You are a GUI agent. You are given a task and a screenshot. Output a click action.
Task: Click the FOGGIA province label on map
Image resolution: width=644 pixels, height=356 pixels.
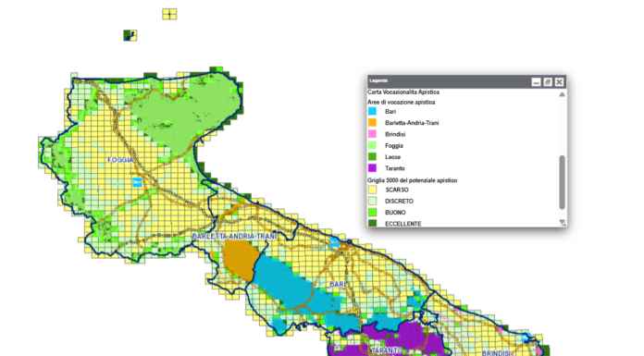click(x=120, y=160)
